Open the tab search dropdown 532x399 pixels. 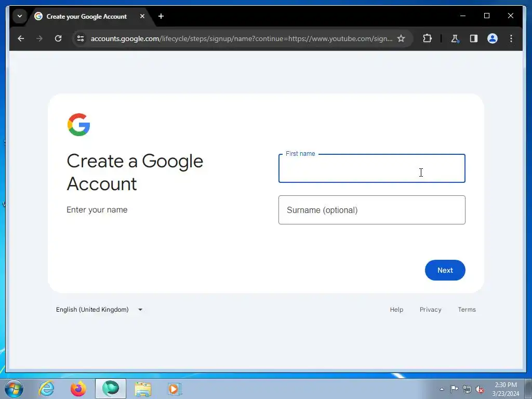coord(20,16)
